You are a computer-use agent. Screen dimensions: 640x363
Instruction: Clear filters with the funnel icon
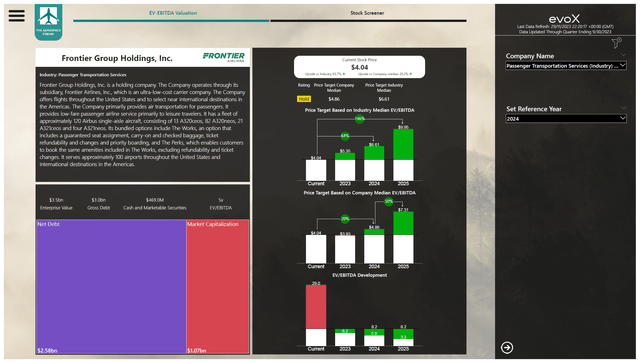(x=616, y=42)
